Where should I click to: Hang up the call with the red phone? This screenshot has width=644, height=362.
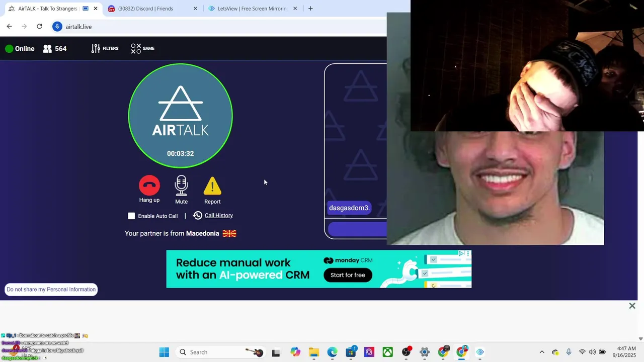point(149,186)
